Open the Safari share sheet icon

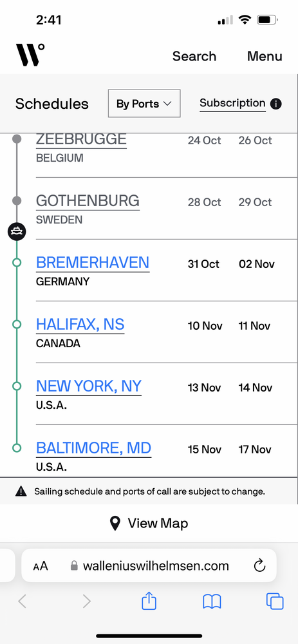pos(149,601)
